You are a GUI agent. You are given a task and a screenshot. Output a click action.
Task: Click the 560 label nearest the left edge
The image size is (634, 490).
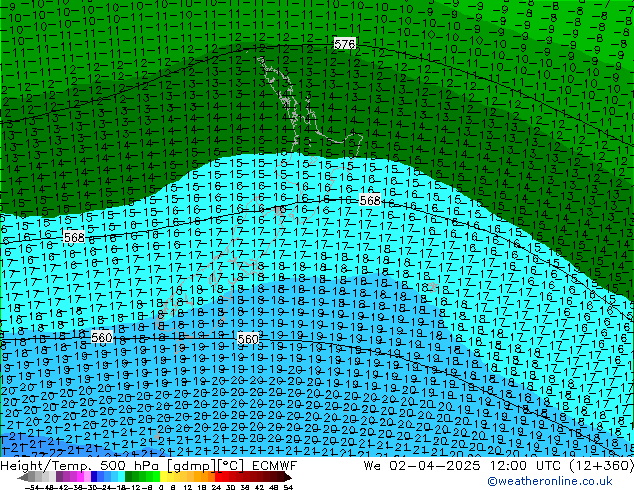pyautogui.click(x=101, y=337)
